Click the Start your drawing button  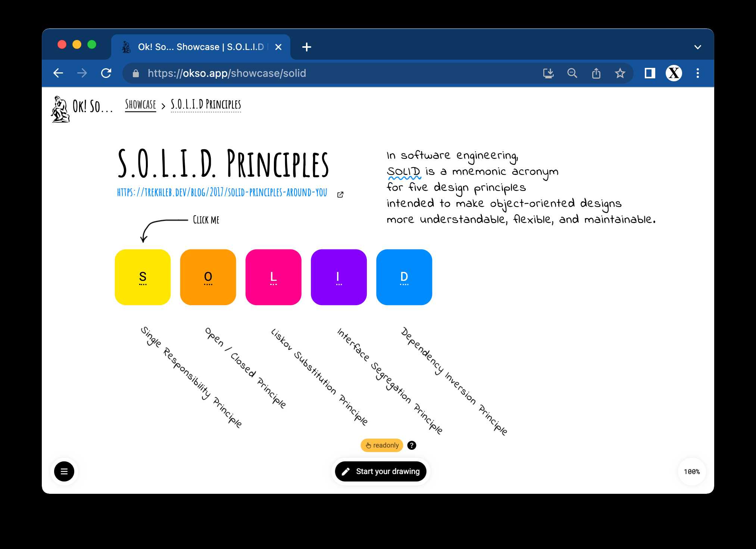[x=381, y=471]
